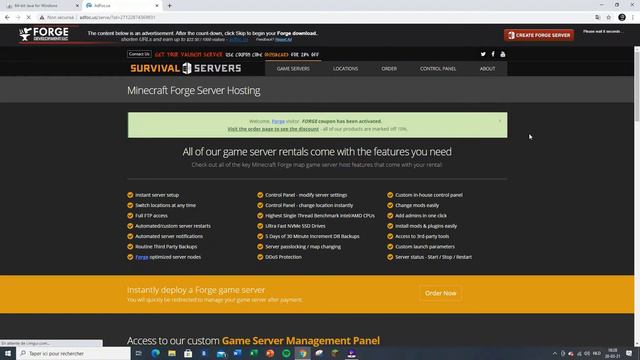Follow the 'Visit the order page' link

(273, 129)
